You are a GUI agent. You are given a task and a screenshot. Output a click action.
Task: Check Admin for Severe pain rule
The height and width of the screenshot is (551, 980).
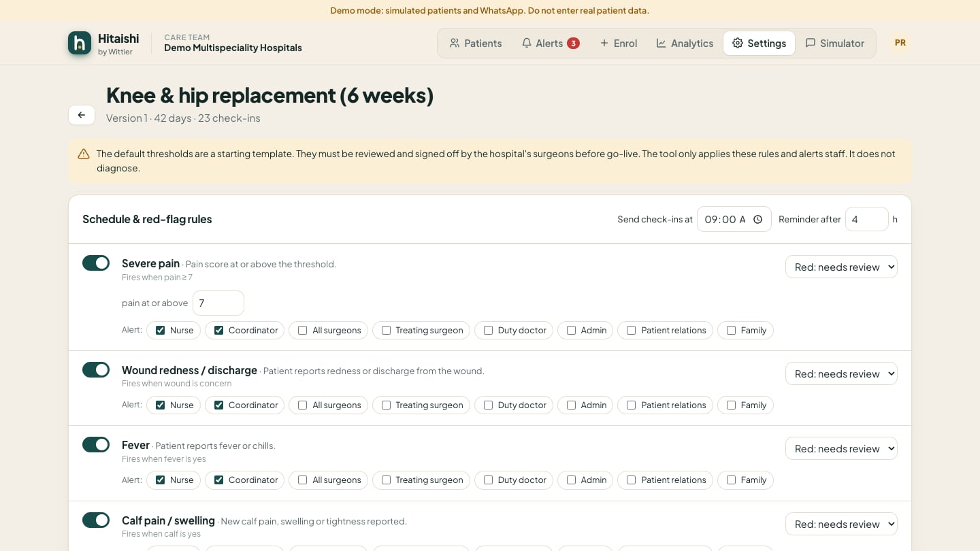coord(572,331)
